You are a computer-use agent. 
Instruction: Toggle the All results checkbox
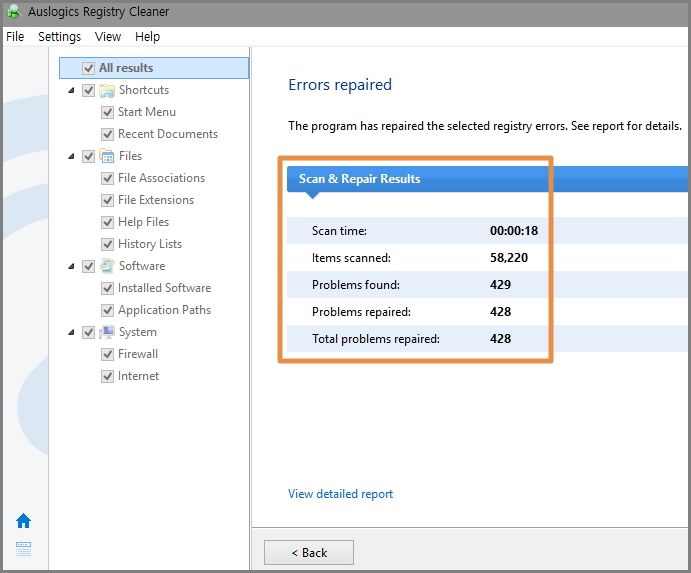pos(88,68)
